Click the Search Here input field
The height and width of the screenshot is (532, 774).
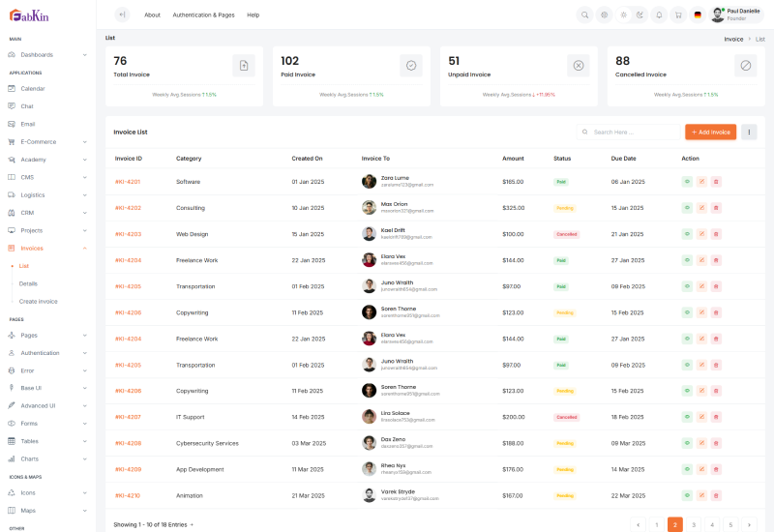tap(634, 132)
